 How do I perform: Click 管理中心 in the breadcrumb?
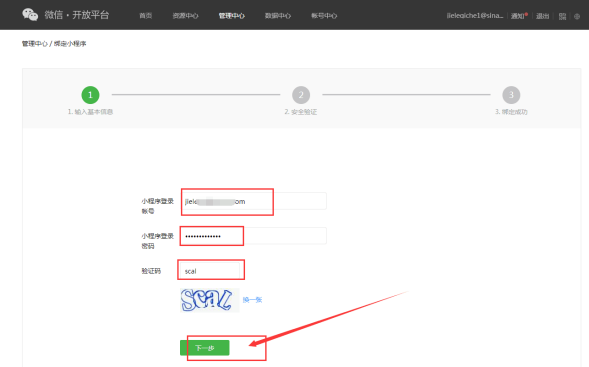point(35,44)
